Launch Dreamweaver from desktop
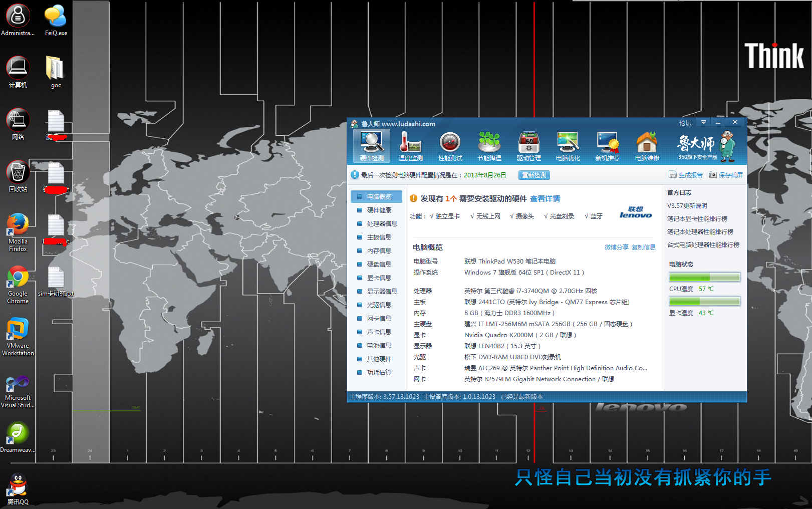The height and width of the screenshot is (509, 812). tap(18, 437)
